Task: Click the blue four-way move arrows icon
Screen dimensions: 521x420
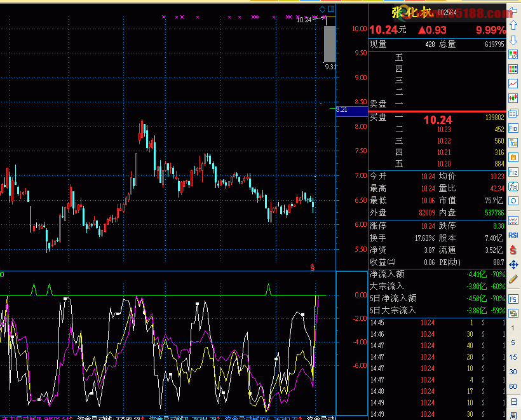Action: pyautogui.click(x=513, y=264)
